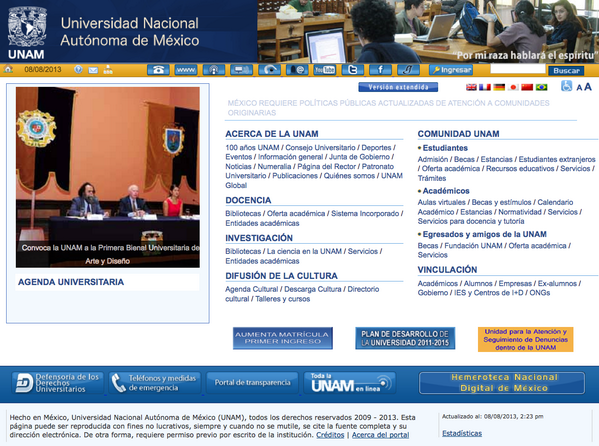This screenshot has height=446, width=599.
Task: Open the Bienal Universitaria news photo
Action: [108, 177]
